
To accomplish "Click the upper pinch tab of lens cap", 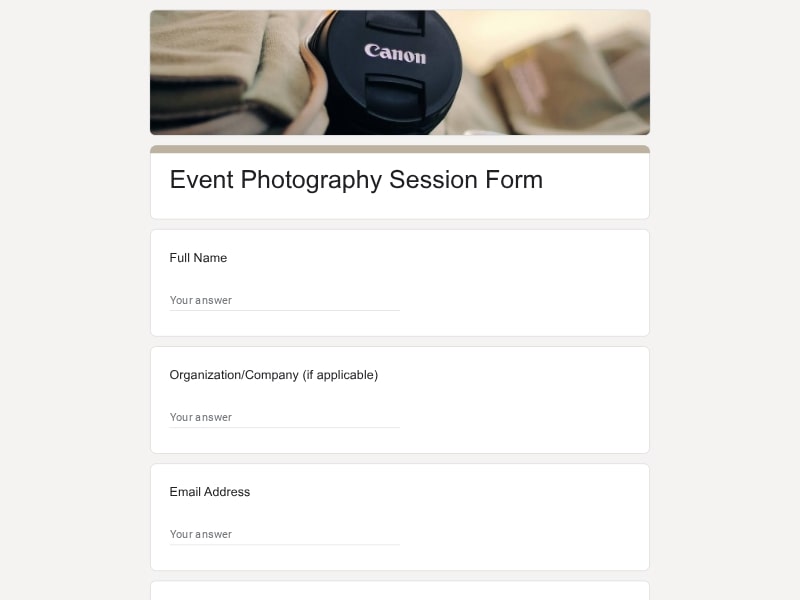I will pyautogui.click(x=395, y=20).
